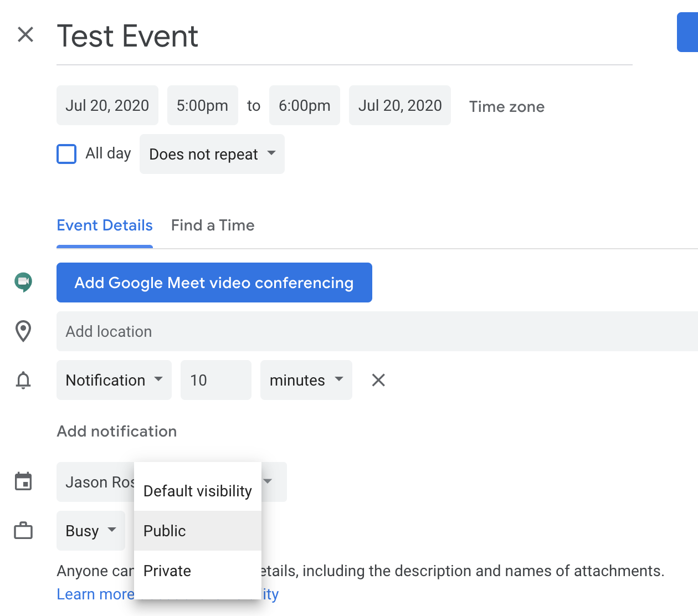
Task: Choose the 5:00pm start time
Action: click(203, 105)
